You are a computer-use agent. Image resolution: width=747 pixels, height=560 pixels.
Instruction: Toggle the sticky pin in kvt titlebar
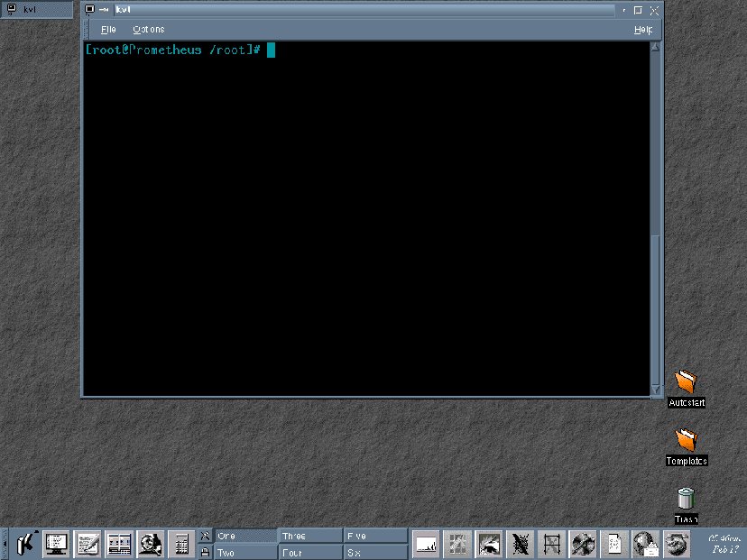click(104, 10)
